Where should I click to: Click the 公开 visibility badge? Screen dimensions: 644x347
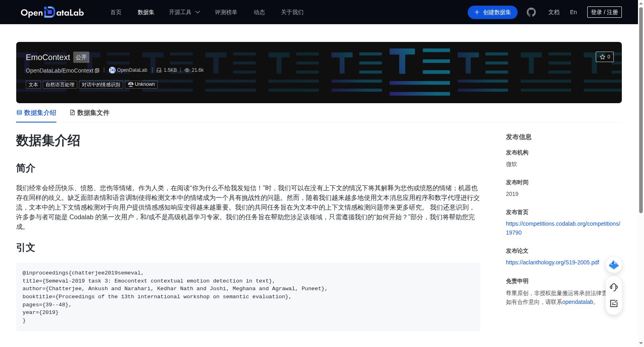click(x=81, y=57)
